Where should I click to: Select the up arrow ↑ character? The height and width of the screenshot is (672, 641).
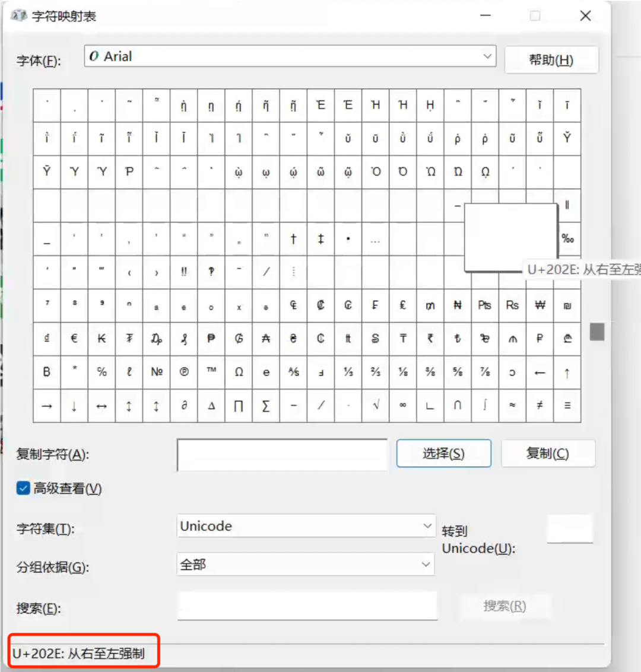567,372
